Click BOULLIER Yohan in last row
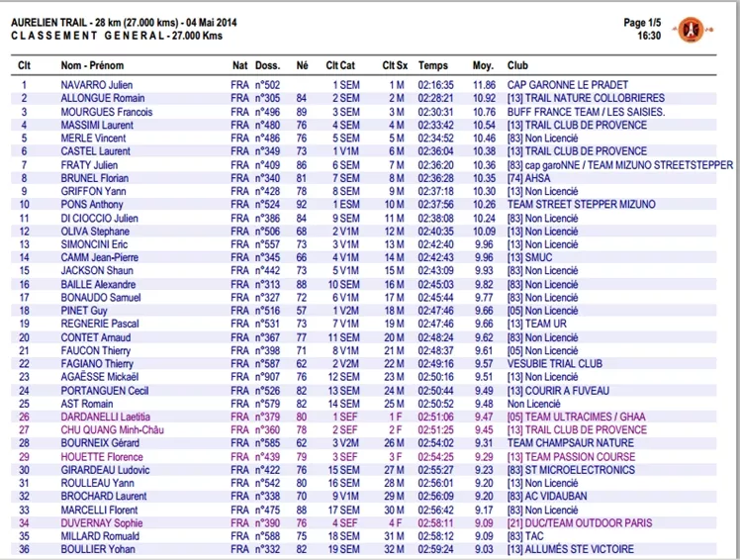 98,550
